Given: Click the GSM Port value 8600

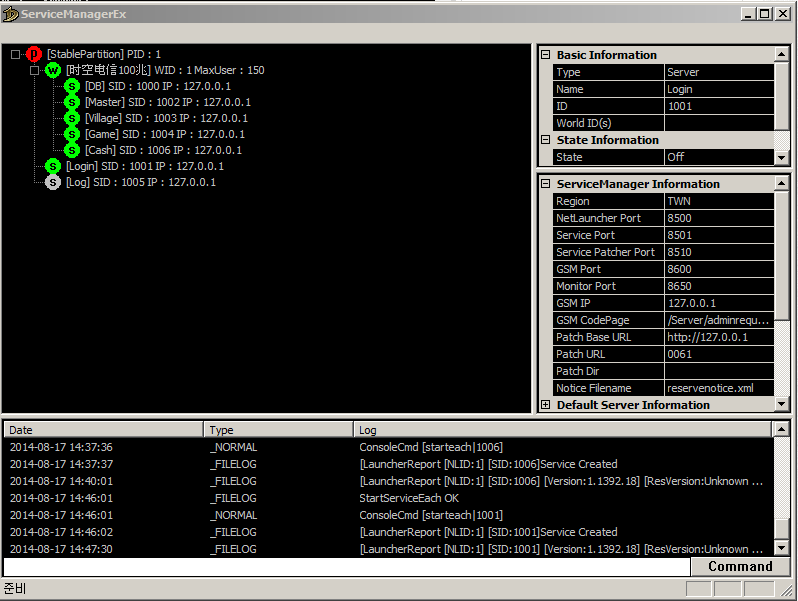Looking at the screenshot, I should click(719, 269).
